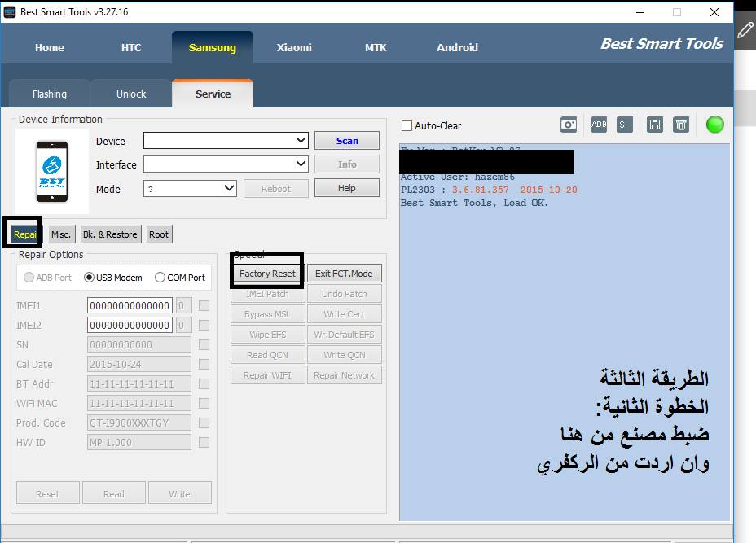Click the Reset button at bottom
Image resolution: width=756 pixels, height=543 pixels.
tap(48, 493)
